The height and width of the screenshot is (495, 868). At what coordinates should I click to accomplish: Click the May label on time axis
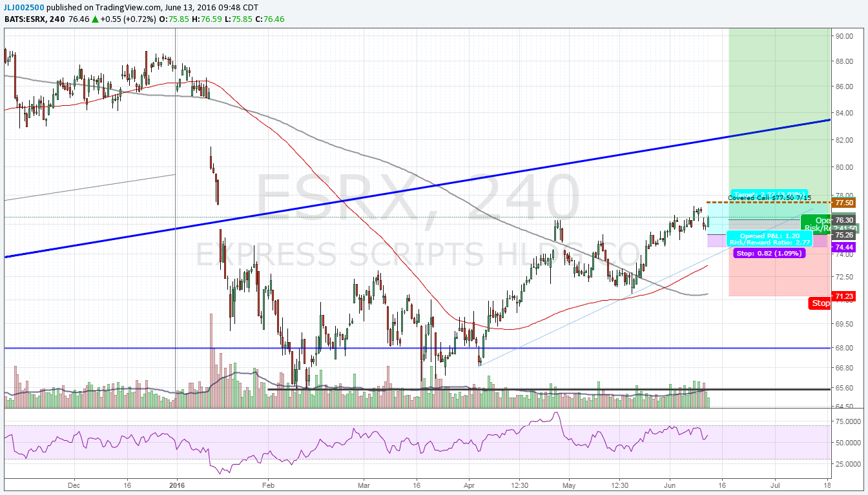click(x=569, y=484)
